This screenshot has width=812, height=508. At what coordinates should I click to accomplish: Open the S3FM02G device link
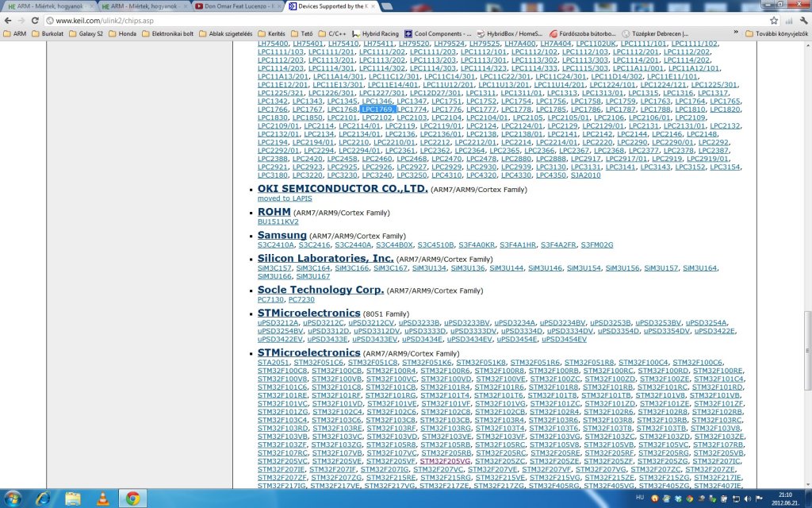[596, 244]
